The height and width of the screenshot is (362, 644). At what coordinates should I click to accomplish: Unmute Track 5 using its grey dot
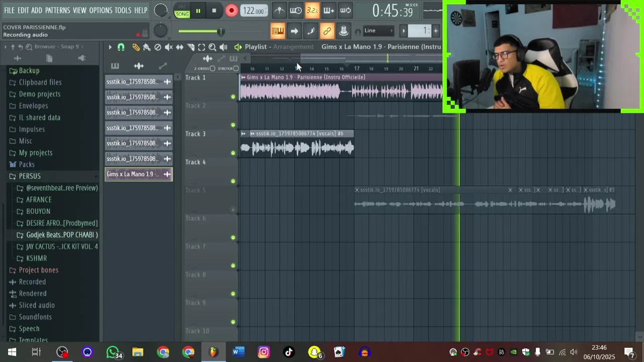pos(233,210)
